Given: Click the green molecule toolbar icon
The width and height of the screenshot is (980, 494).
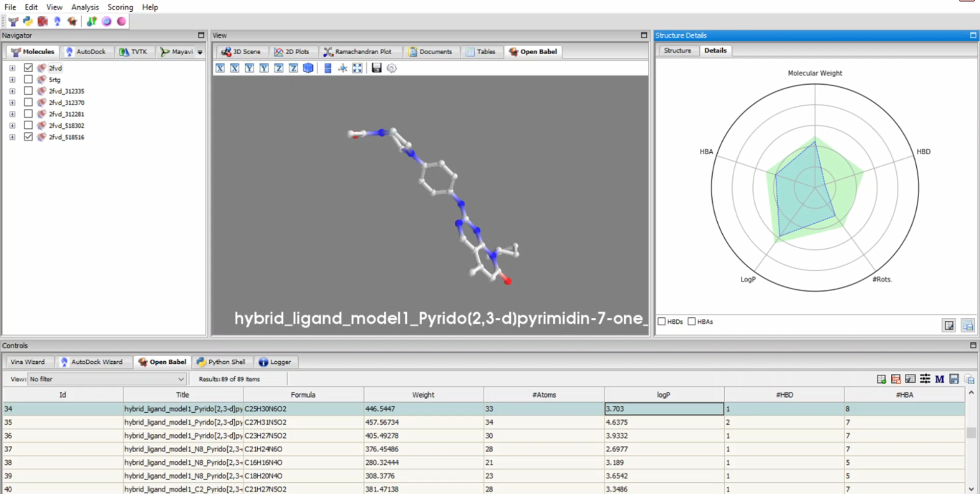Looking at the screenshot, I should (x=91, y=21).
